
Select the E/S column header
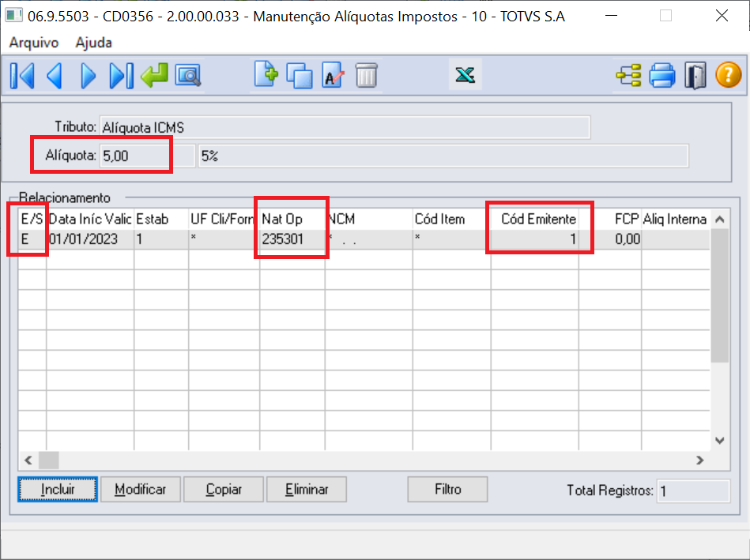32,219
